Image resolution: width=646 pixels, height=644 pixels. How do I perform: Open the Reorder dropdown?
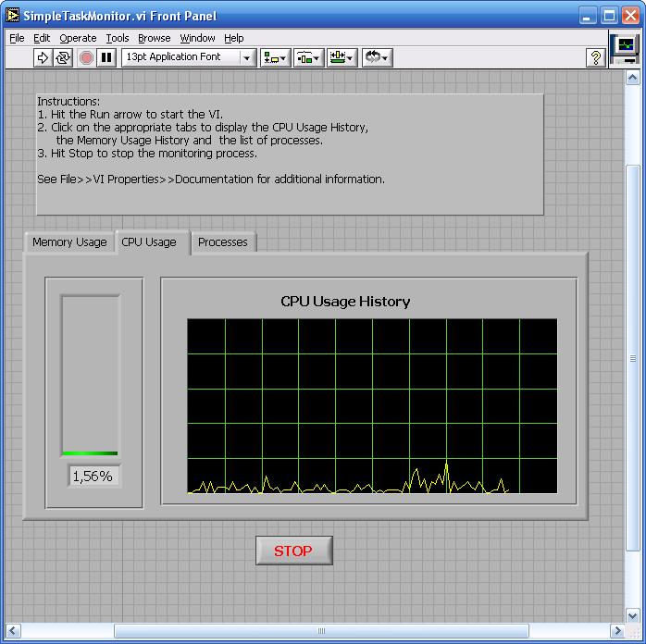pos(378,57)
